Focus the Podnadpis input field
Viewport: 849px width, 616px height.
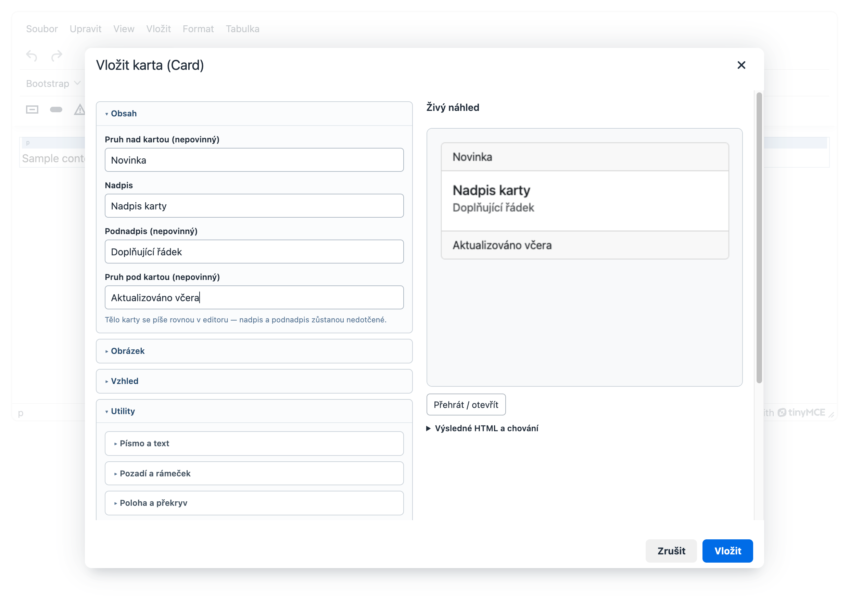coord(254,252)
